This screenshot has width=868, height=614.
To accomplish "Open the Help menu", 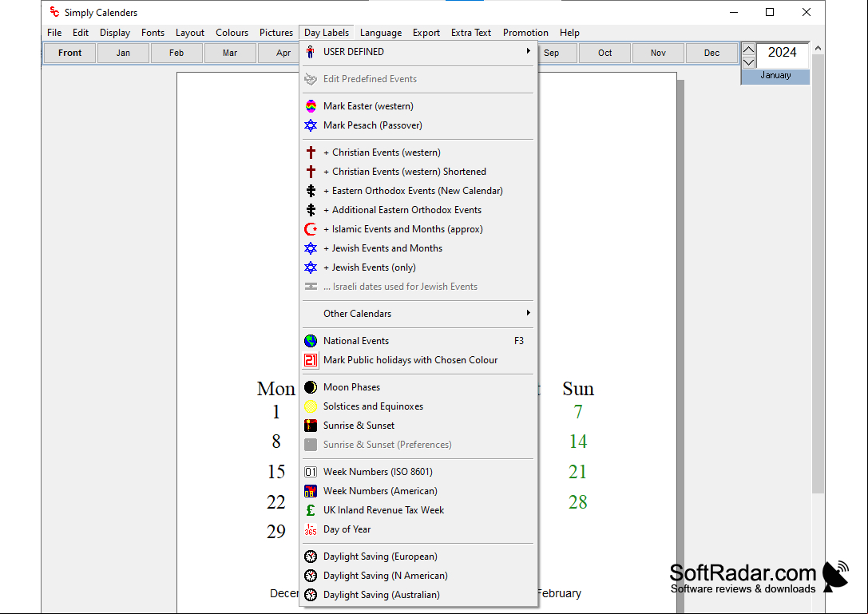I will [569, 33].
